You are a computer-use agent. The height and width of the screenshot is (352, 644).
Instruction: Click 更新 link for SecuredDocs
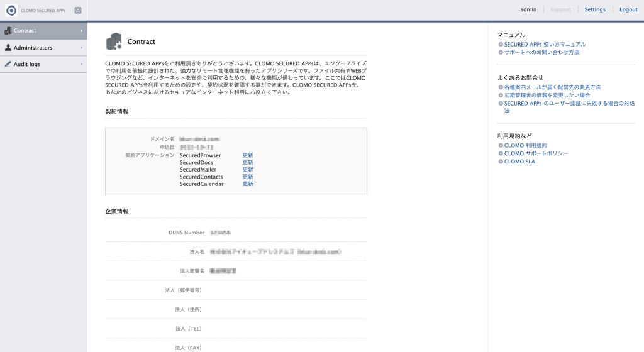point(248,162)
